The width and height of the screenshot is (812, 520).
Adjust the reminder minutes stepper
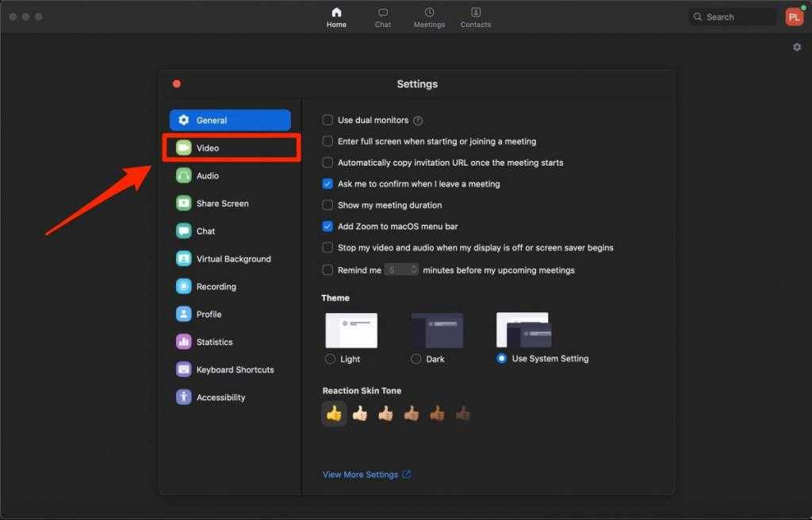point(414,270)
